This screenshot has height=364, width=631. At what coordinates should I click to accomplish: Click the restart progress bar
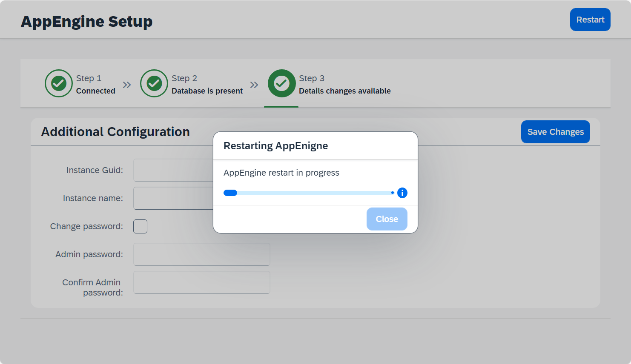pos(308,193)
